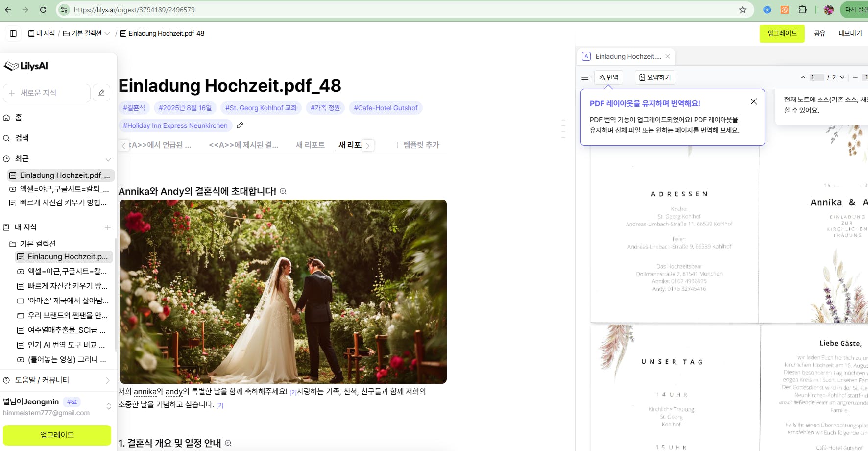
Task: Click top bar 업그레이드 button
Action: (x=782, y=33)
